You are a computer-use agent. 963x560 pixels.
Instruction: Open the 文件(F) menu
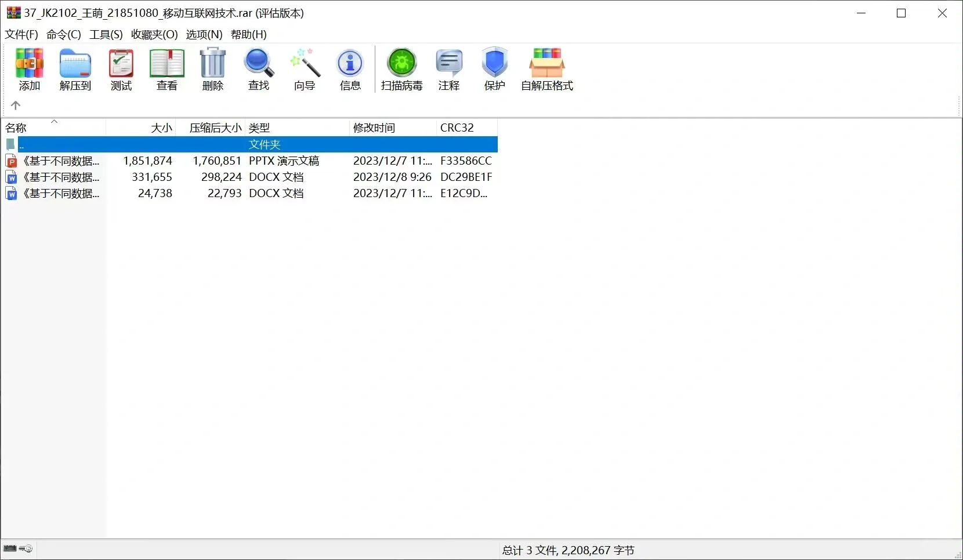pyautogui.click(x=21, y=34)
